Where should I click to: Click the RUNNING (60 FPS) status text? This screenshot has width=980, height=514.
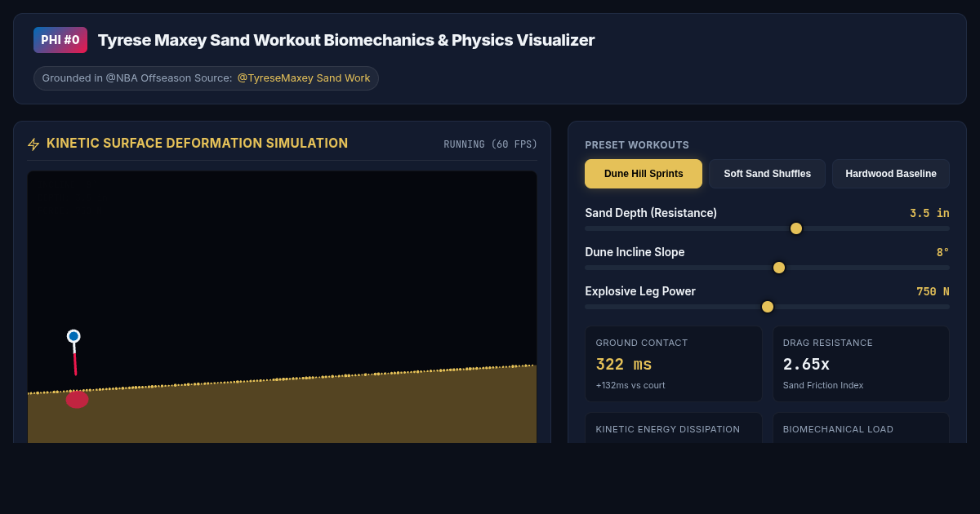(491, 144)
